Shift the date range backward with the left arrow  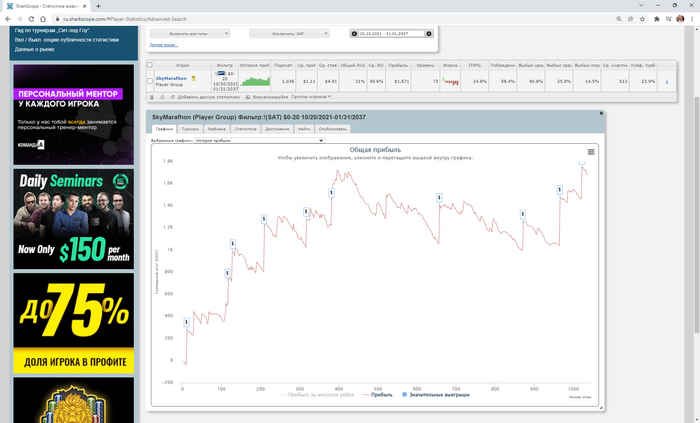tap(354, 33)
